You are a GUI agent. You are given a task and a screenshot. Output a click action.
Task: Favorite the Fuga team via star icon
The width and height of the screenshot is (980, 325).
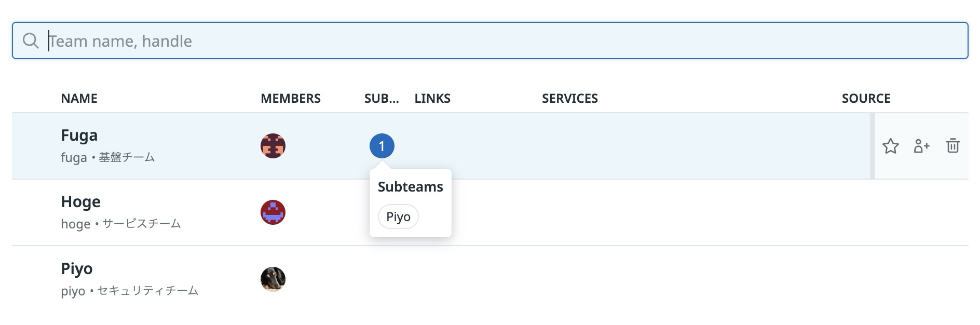891,146
